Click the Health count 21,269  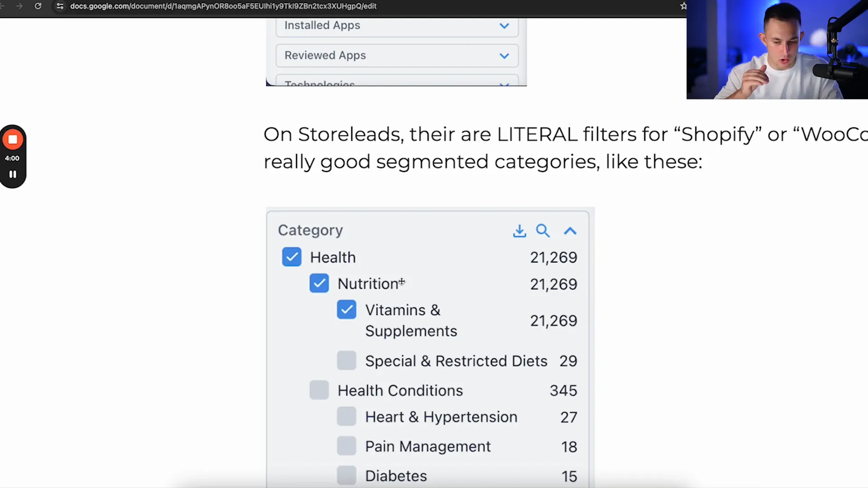click(553, 258)
